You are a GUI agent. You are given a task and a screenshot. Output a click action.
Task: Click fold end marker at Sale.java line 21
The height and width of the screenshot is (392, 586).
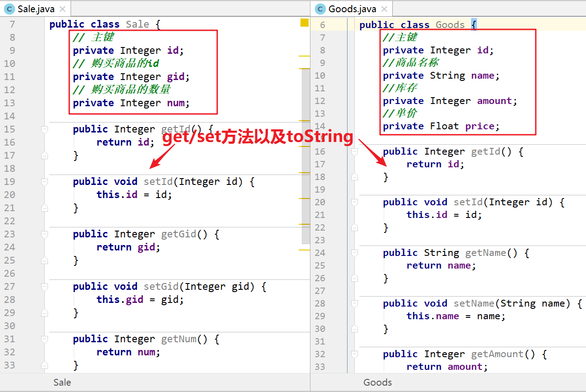(x=44, y=208)
